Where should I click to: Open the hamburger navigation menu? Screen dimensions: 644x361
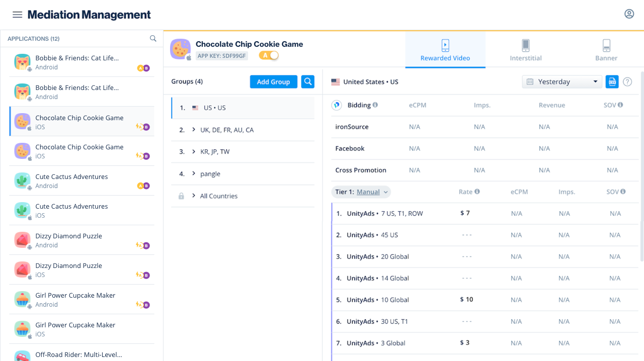pos(17,15)
